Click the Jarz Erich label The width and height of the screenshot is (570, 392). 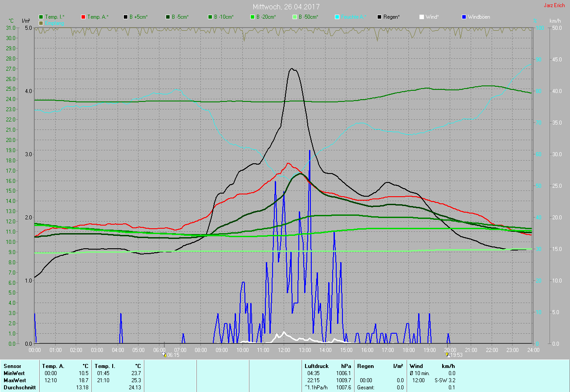(x=554, y=5)
